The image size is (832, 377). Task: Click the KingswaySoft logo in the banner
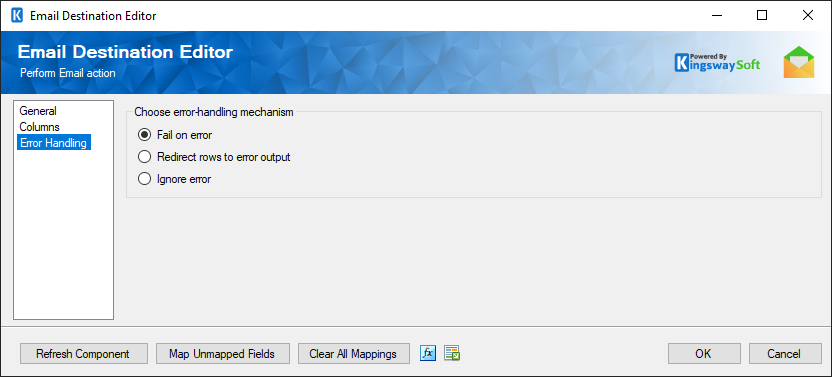pos(717,62)
